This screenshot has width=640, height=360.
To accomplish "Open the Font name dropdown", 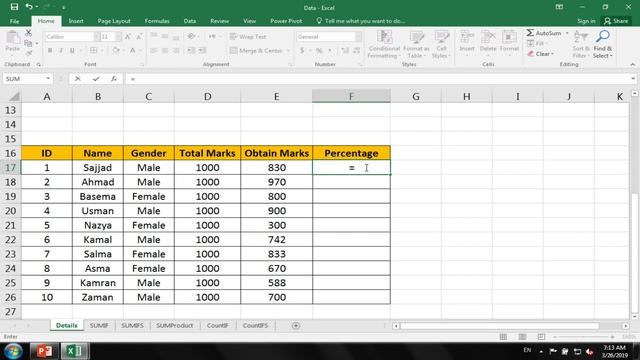I will coord(97,37).
